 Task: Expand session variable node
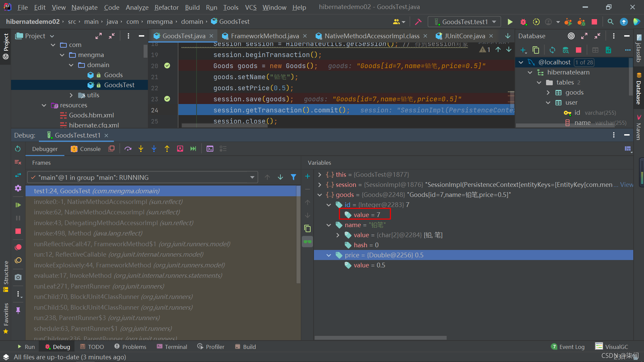click(x=320, y=185)
